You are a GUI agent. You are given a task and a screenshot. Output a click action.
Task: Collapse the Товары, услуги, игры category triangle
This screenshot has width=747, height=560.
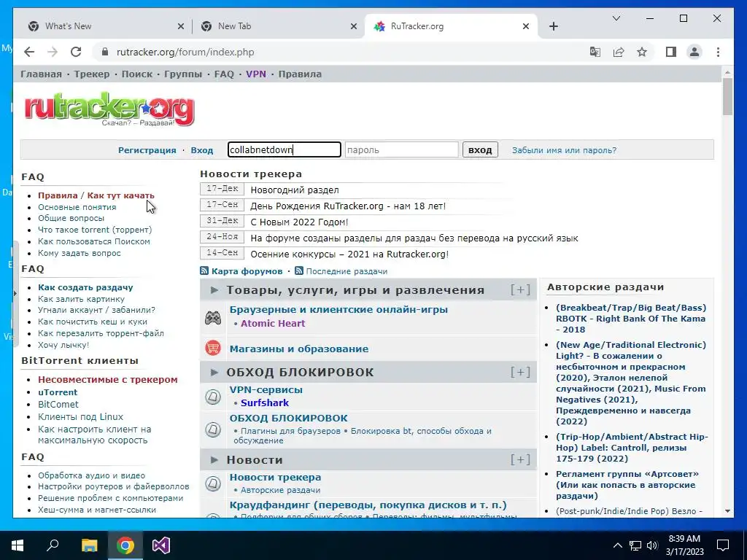[214, 290]
